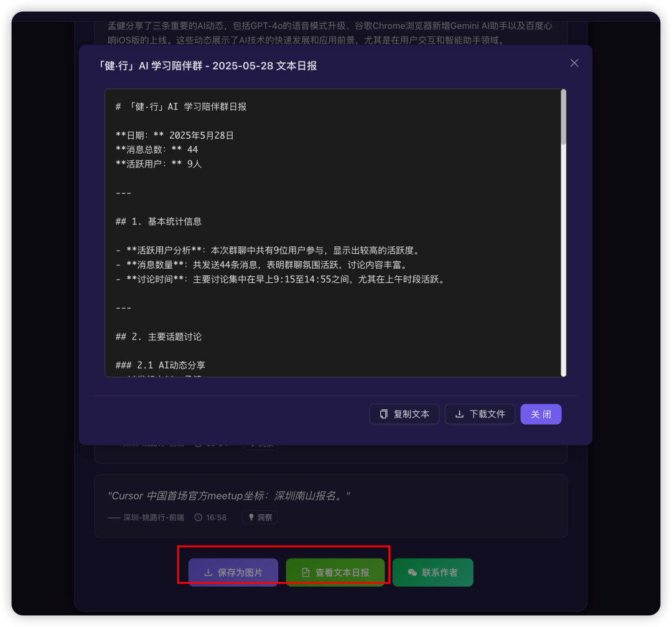The width and height of the screenshot is (672, 627).
Task: Click the line **日期:** 2025年5月28日
Action: (174, 136)
